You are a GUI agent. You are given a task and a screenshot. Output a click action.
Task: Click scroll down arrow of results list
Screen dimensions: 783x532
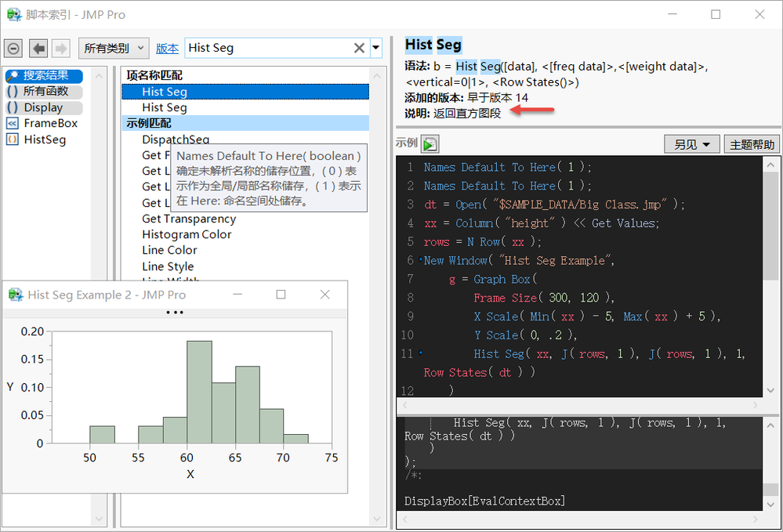coord(377,519)
